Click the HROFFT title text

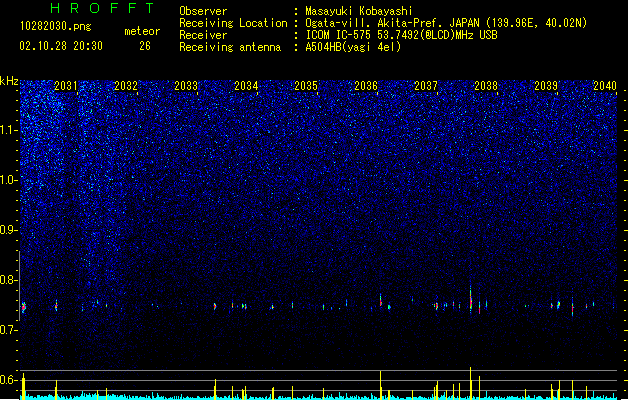tap(102, 8)
